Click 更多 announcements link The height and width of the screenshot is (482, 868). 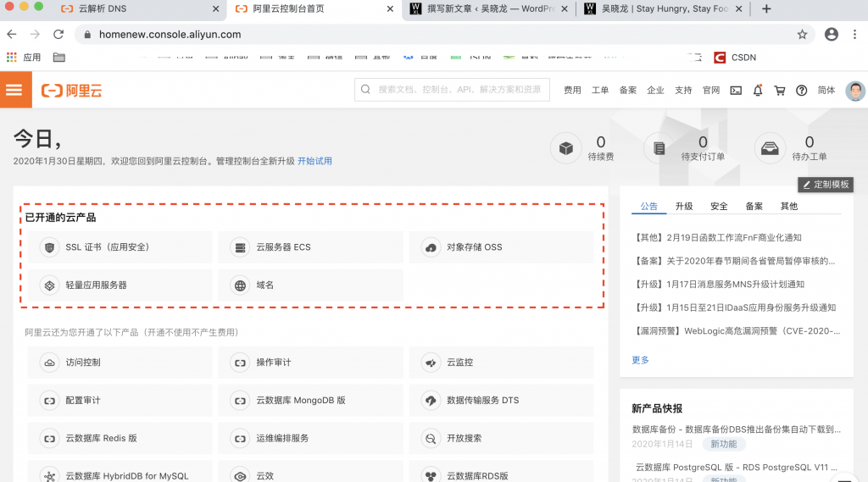640,360
